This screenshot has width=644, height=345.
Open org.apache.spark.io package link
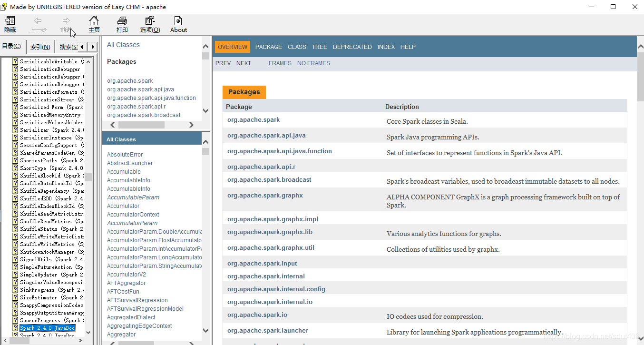click(257, 315)
